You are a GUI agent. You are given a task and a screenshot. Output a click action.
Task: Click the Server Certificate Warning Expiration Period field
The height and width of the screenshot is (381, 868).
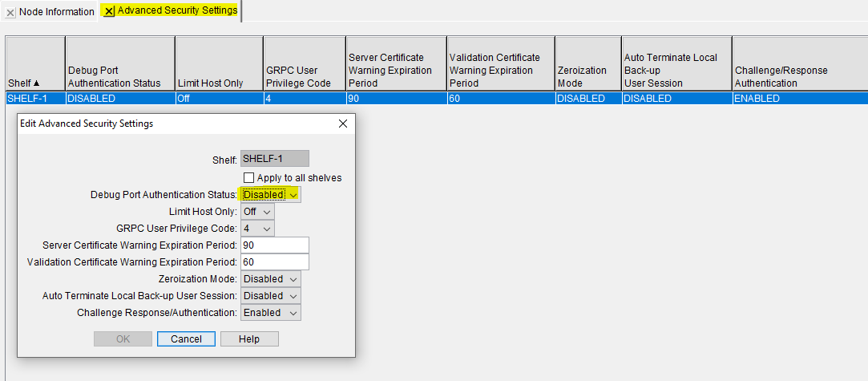[x=275, y=245]
